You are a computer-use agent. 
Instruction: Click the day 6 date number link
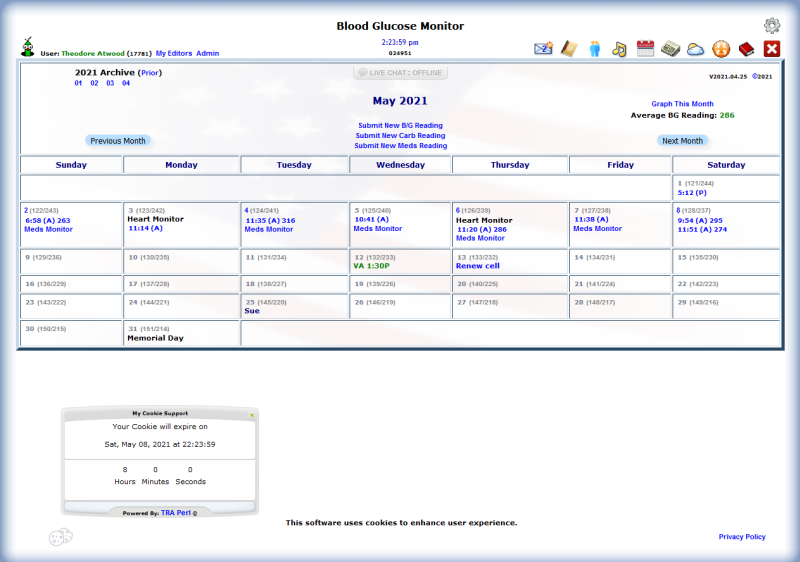[x=458, y=210]
